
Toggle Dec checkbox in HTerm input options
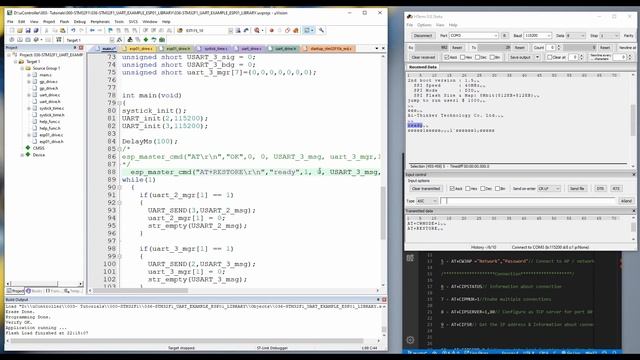(482, 189)
